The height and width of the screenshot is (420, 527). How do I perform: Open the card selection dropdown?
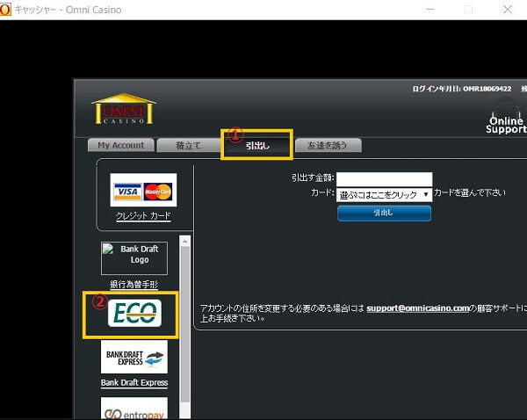click(x=384, y=194)
